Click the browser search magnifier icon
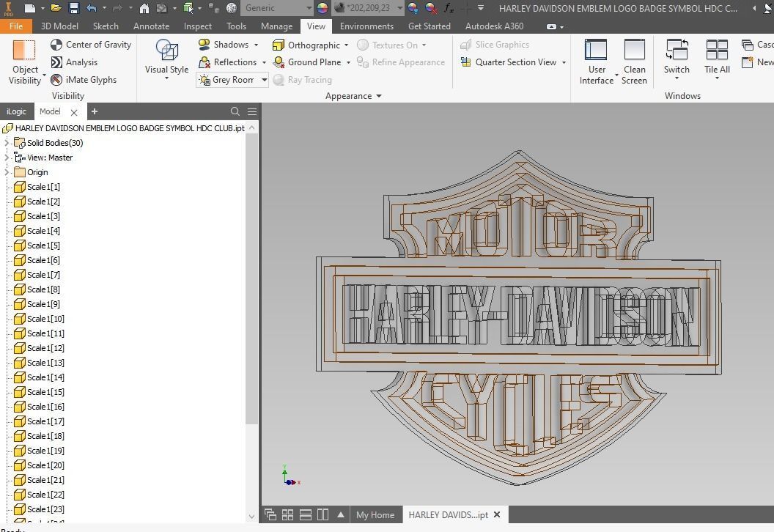 pos(235,111)
